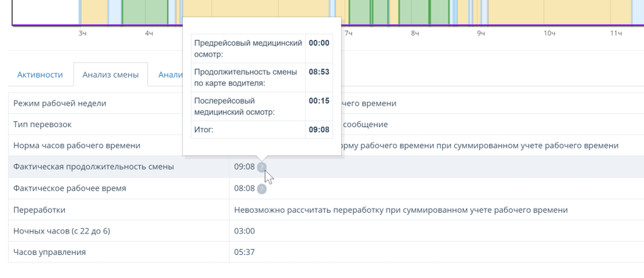Click the 11ч mark on timeline axis
644x278 pixels.
coord(616,33)
